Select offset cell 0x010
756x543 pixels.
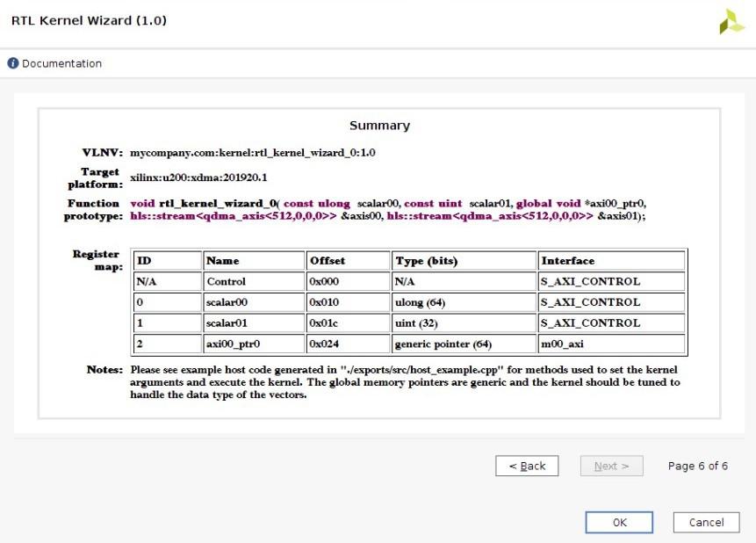348,302
